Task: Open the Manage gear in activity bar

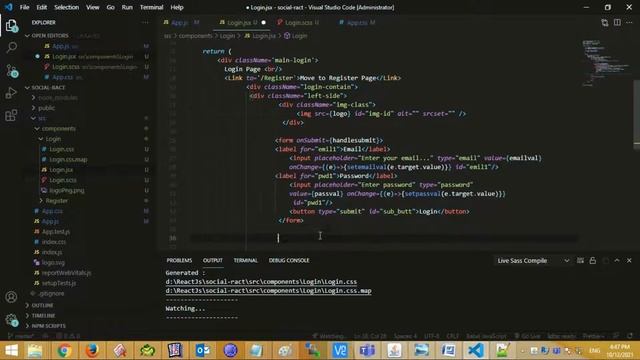Action: [x=11, y=320]
